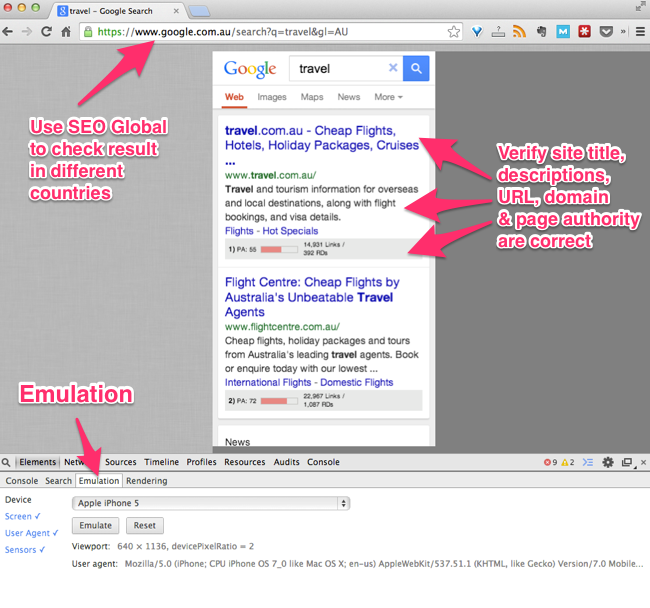This screenshot has width=650, height=608.
Task: Open the browser home icon
Action: point(66,31)
